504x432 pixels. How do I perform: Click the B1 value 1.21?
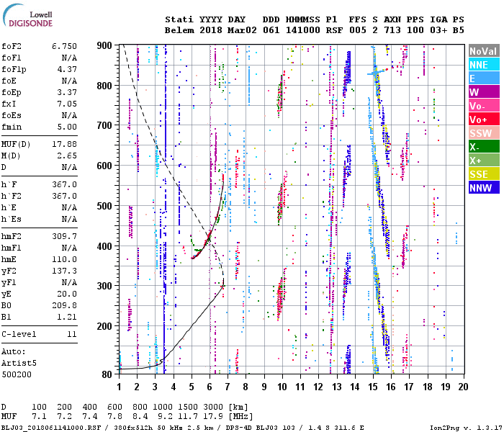67,317
